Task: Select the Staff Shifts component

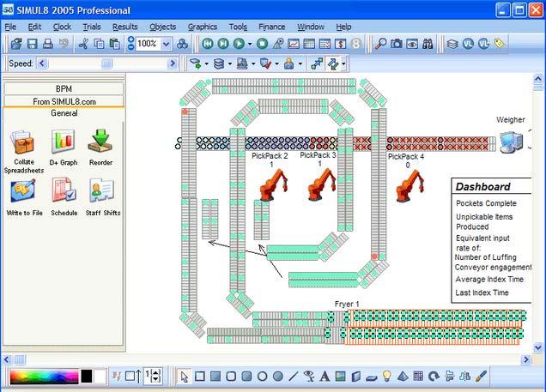Action: [x=103, y=197]
